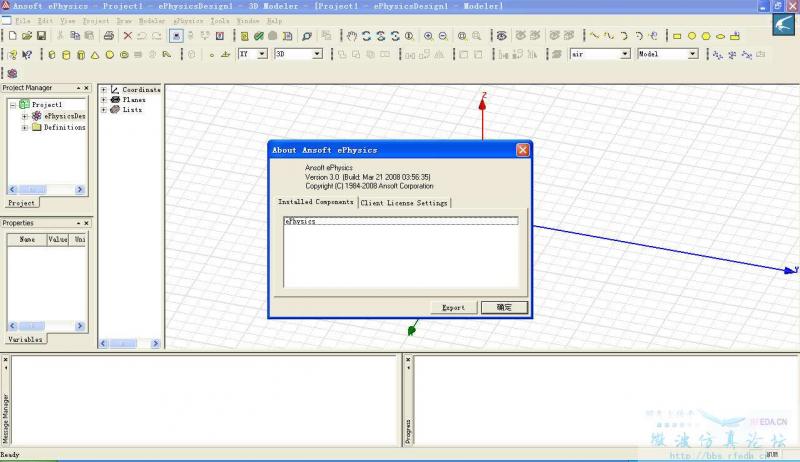Click the find magnifier icon in toolbar

[307, 36]
